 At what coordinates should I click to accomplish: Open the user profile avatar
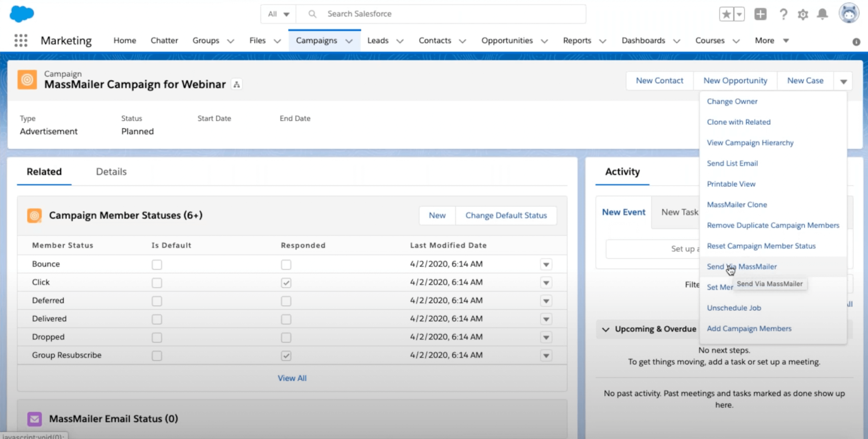[x=849, y=13]
